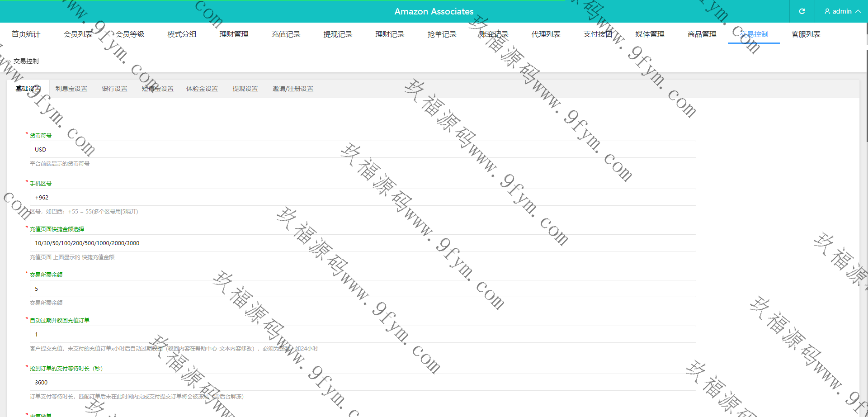
Task: Open the 客服列表 menu item
Action: [806, 34]
